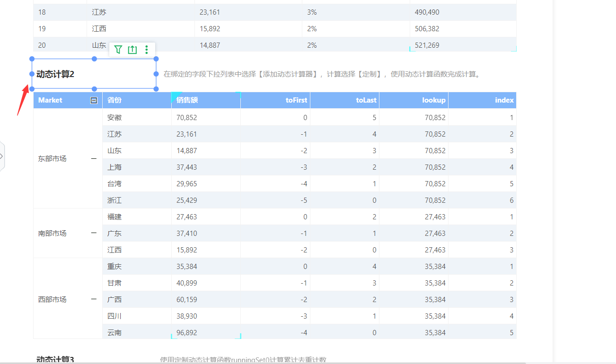Screen dimensions: 616x364
Task: Click lookup value 27,463 in the 江西 row
Action: click(435, 250)
